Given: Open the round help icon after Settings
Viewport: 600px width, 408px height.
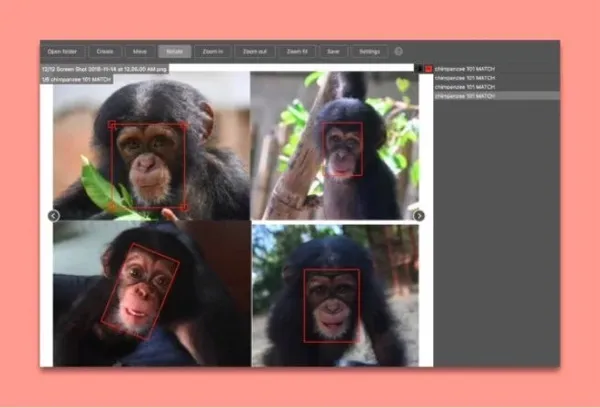Looking at the screenshot, I should click(x=398, y=51).
